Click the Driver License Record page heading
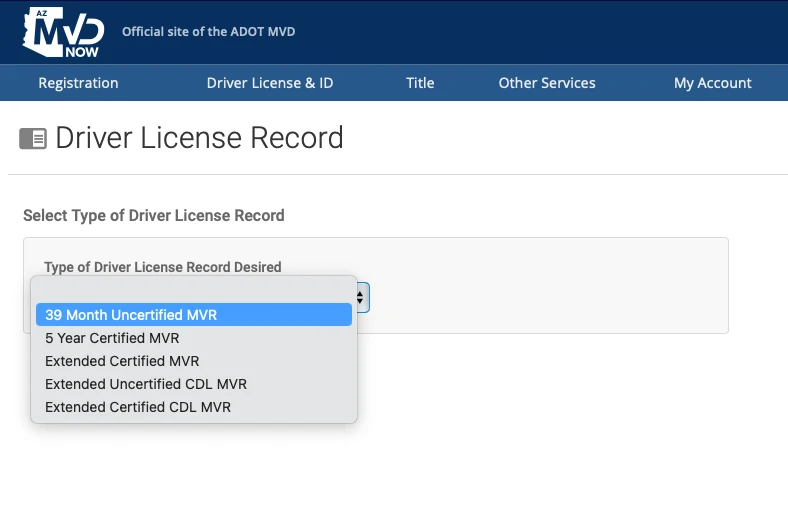This screenshot has height=530, width=788. coord(199,138)
